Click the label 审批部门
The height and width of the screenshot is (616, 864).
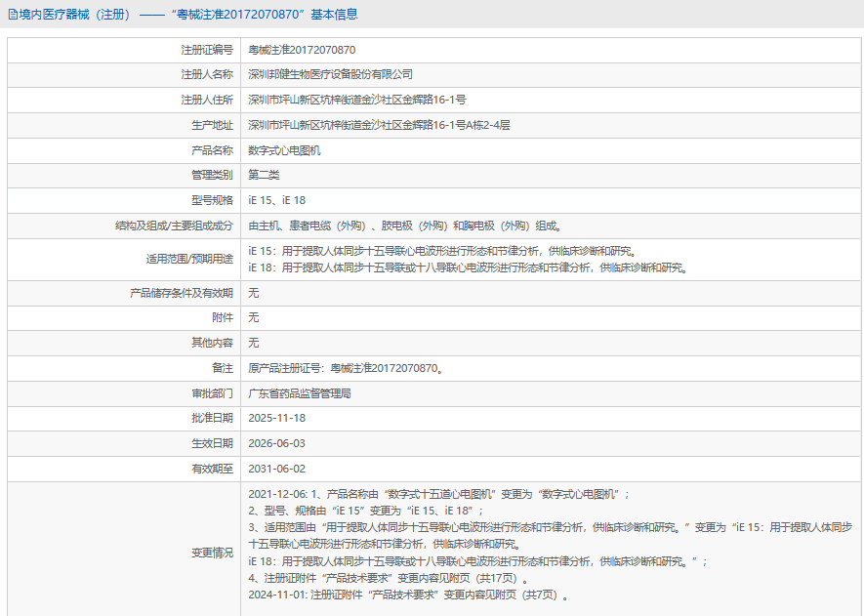(212, 393)
